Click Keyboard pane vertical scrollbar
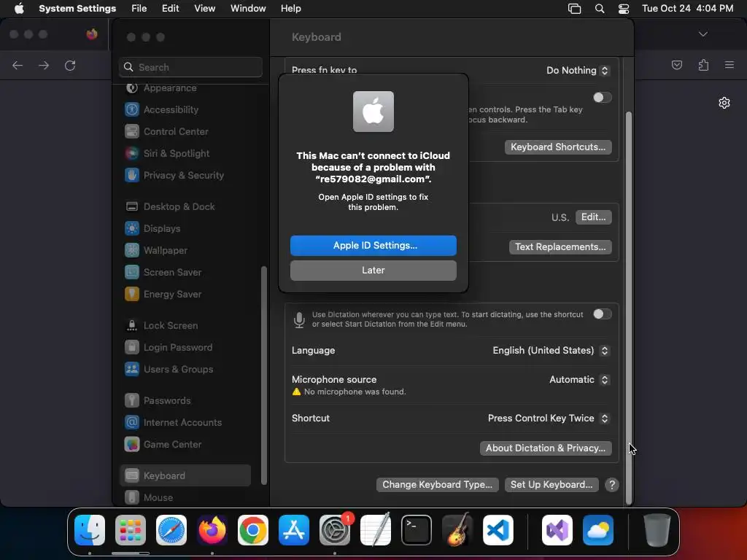This screenshot has width=747, height=560. coord(628,308)
